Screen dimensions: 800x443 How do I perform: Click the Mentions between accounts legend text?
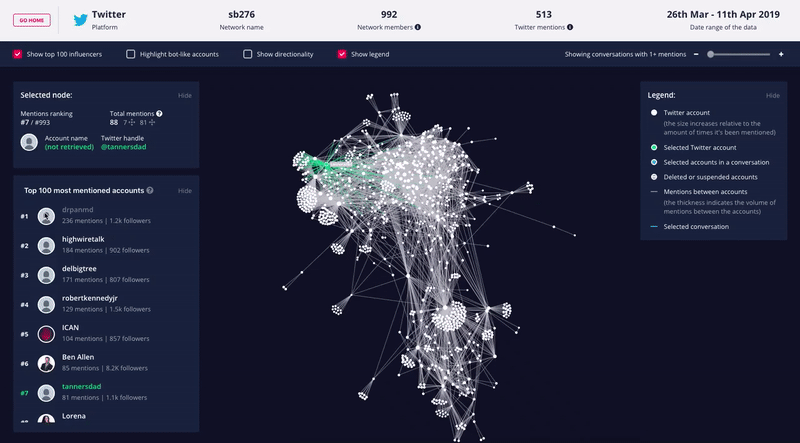click(705, 192)
